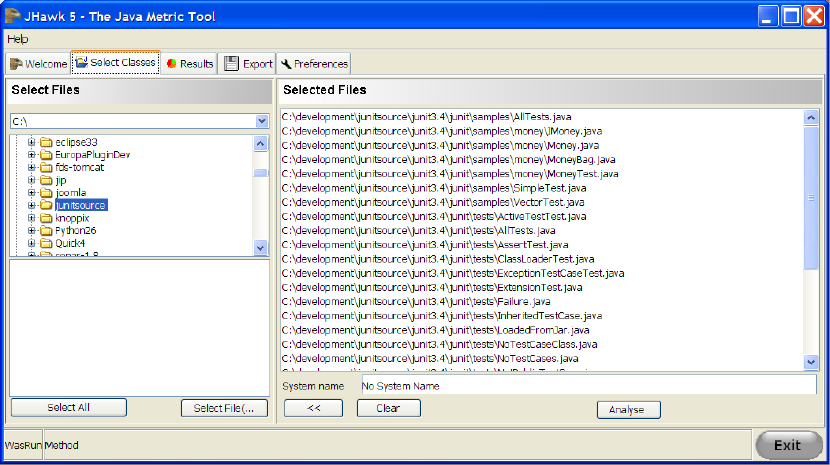The image size is (830, 465).
Task: Click the knoppix folder icon
Action: (x=47, y=218)
